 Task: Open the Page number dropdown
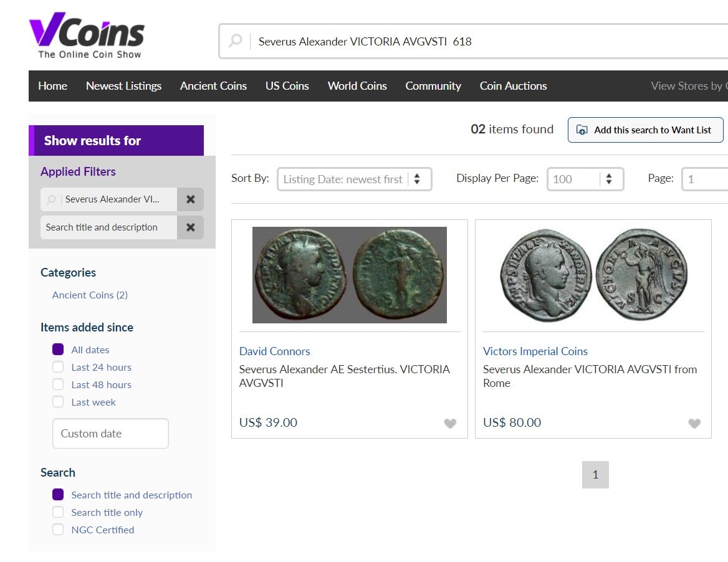[x=704, y=179]
